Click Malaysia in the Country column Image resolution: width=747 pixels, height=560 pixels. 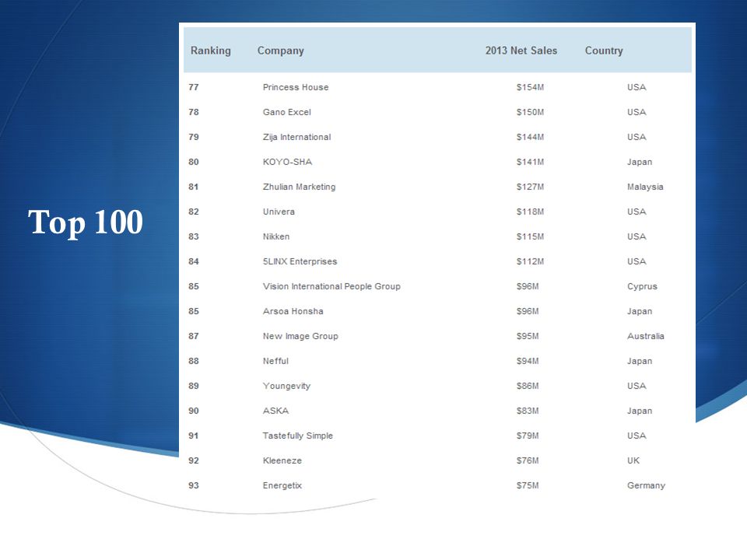coord(645,187)
